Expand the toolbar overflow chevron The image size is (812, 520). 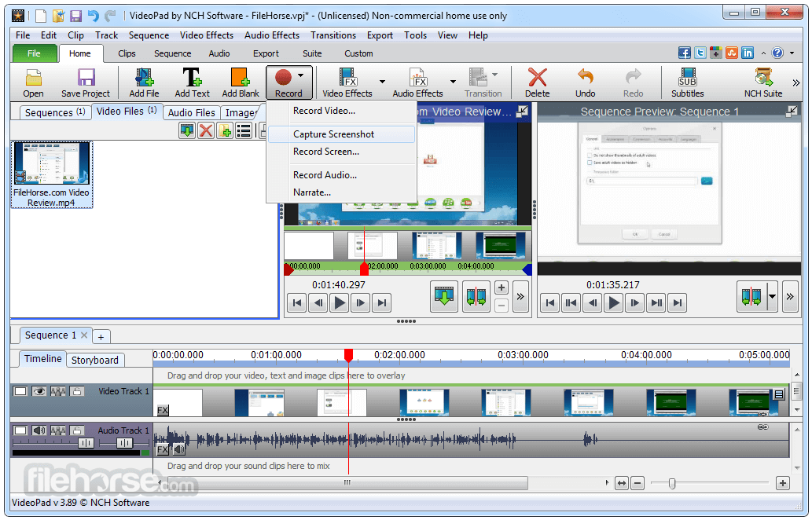(796, 82)
